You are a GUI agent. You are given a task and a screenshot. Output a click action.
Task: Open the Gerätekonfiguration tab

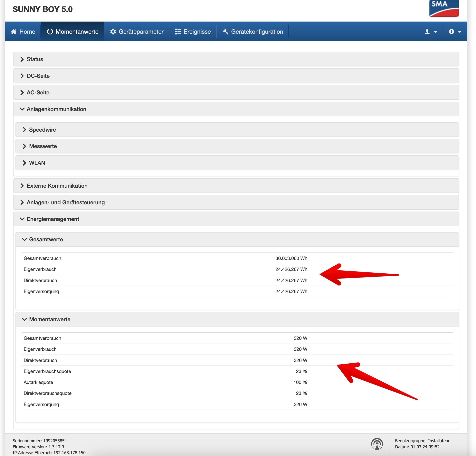click(252, 32)
